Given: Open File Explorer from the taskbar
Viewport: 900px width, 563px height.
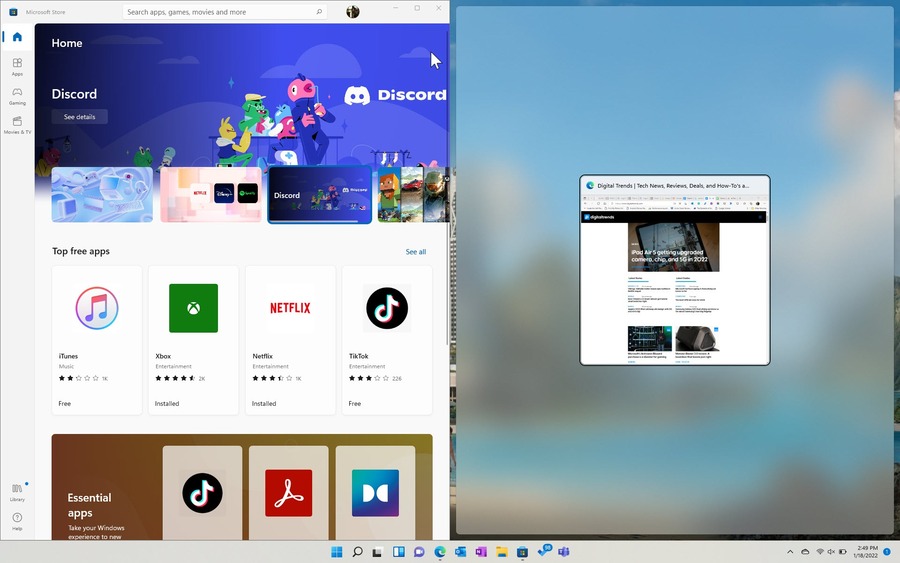Looking at the screenshot, I should pyautogui.click(x=502, y=552).
